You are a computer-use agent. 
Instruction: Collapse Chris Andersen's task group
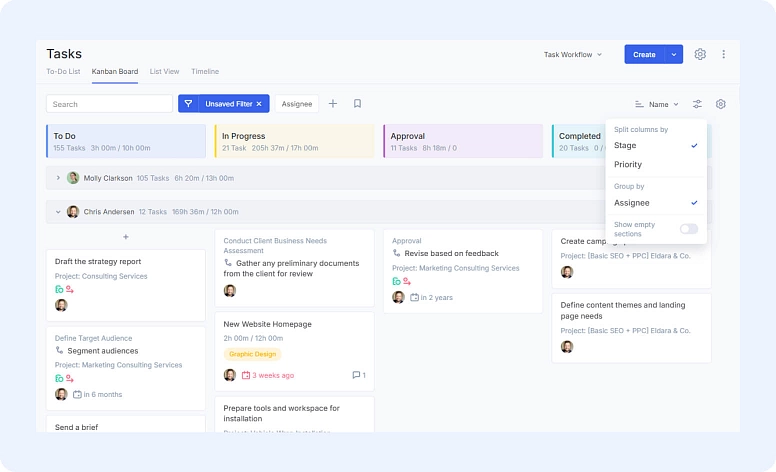click(58, 212)
